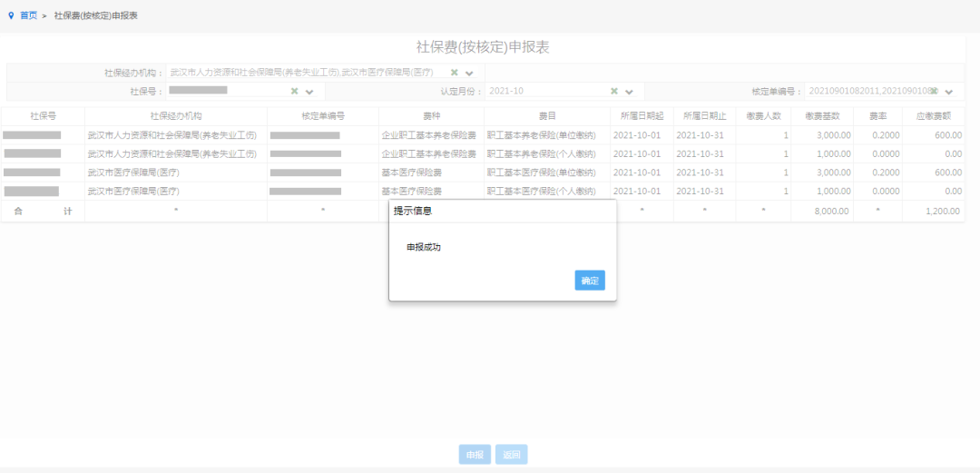This screenshot has height=473, width=980.
Task: Click the 费种 column header
Action: tap(431, 116)
